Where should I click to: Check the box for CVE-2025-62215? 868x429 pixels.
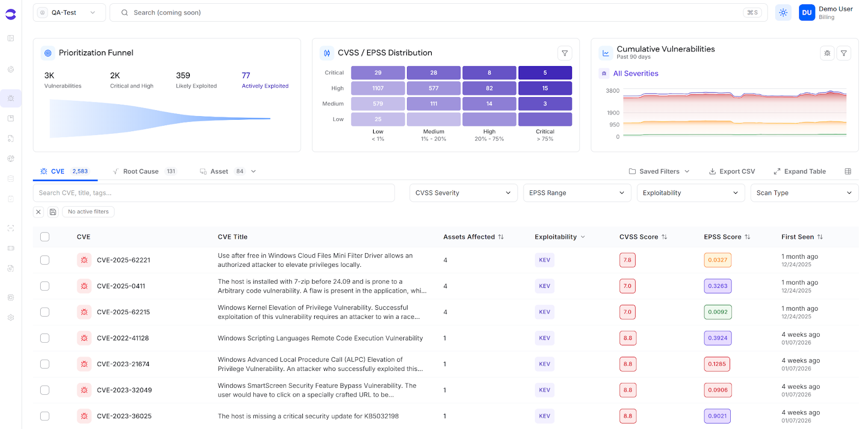45,312
